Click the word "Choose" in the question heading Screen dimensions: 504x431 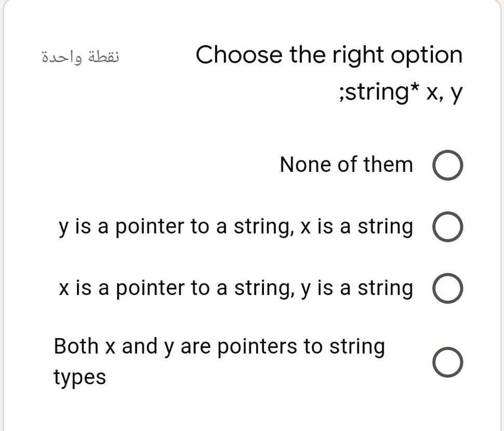coord(239,55)
